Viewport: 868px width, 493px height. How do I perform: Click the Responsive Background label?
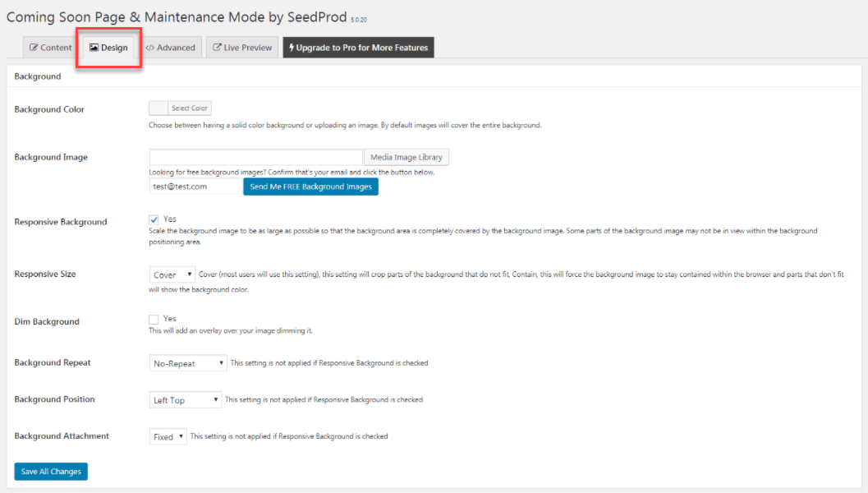[x=61, y=222]
